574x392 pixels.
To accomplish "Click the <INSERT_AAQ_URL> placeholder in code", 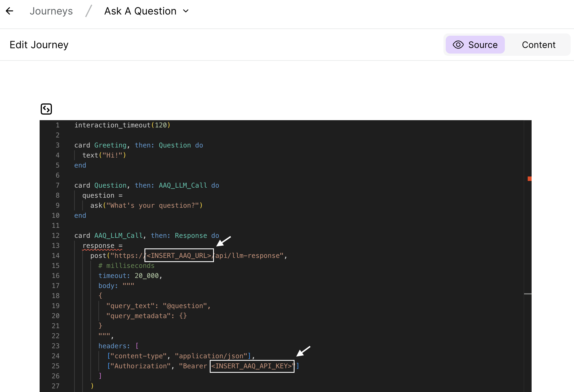I will (179, 255).
